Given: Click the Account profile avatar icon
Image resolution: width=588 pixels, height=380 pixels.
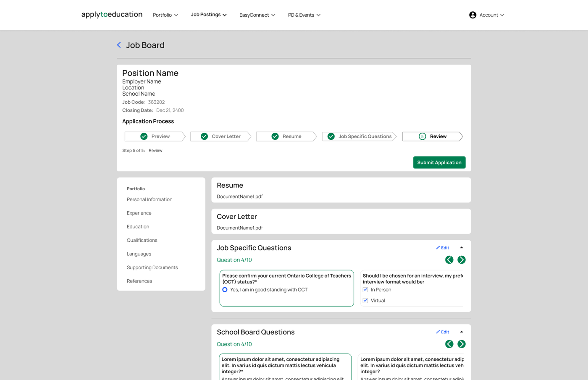Looking at the screenshot, I should [x=472, y=15].
